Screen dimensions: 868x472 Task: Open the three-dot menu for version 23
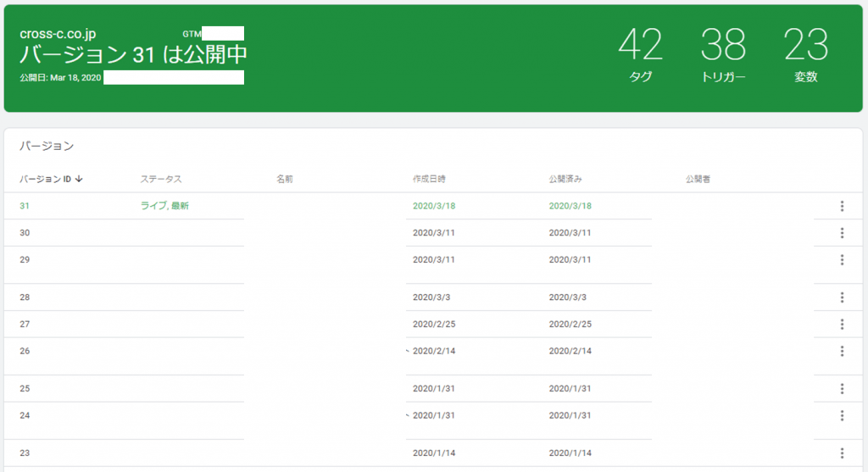pos(842,453)
